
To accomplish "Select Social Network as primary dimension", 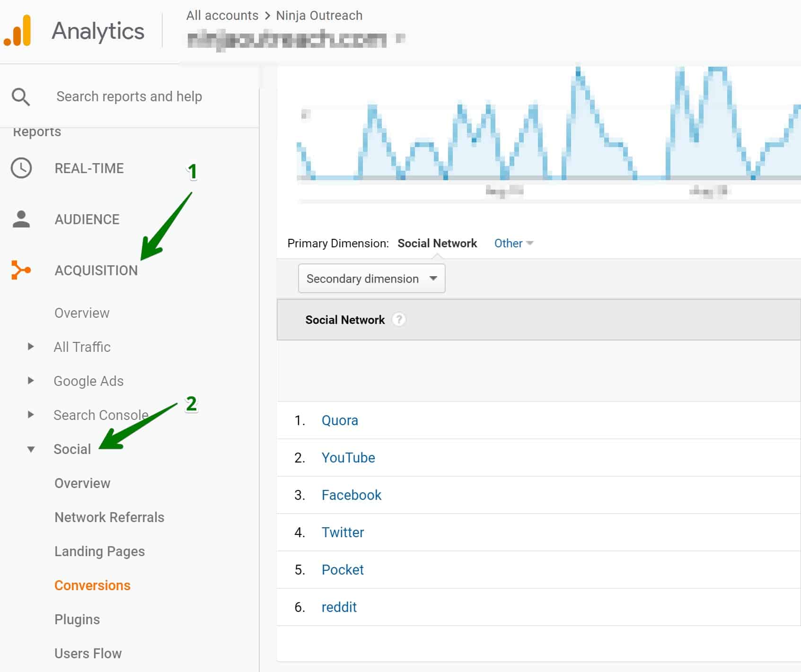I will click(437, 243).
